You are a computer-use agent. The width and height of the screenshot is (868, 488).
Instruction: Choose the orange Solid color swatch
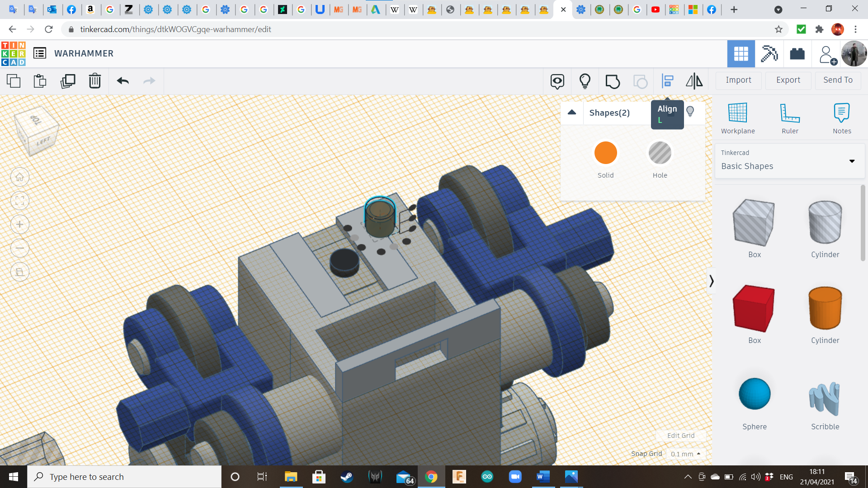point(605,153)
